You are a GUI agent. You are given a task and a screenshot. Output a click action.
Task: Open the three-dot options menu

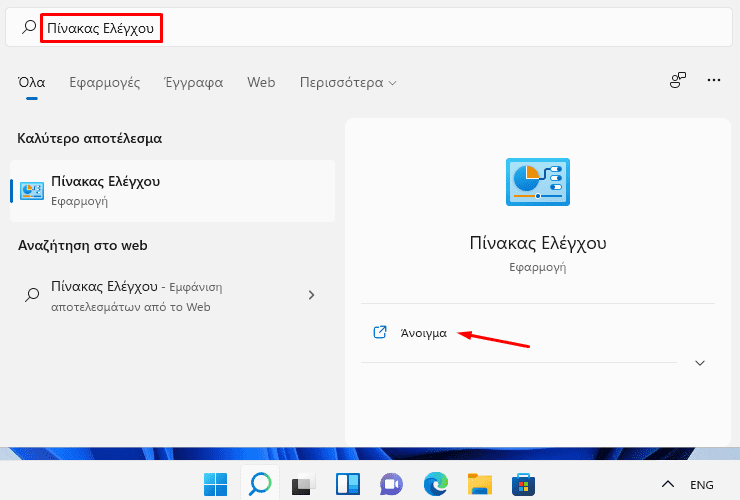(x=714, y=80)
